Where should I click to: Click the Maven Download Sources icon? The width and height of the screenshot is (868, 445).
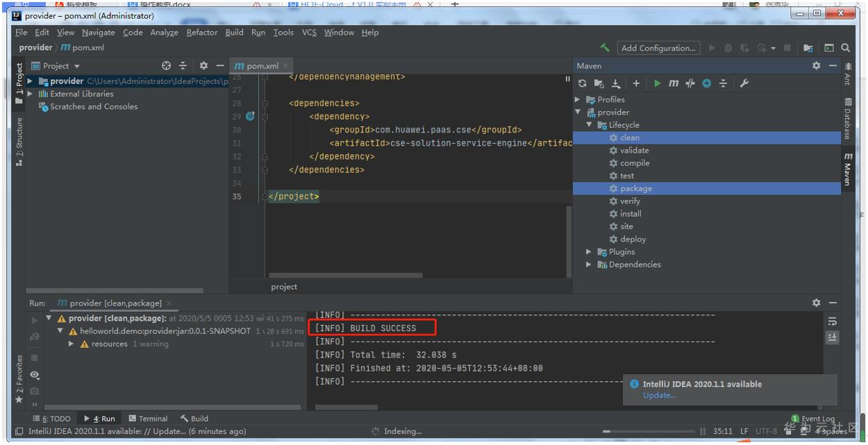[x=616, y=83]
